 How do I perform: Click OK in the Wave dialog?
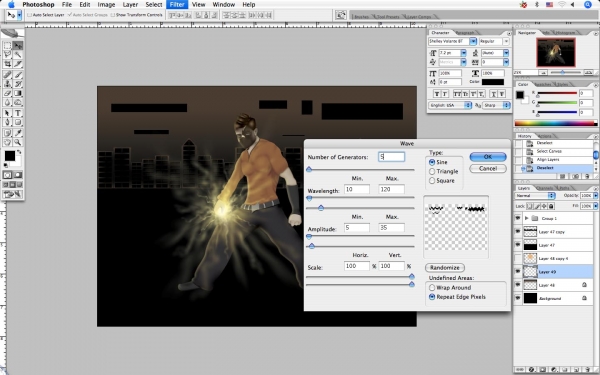488,157
